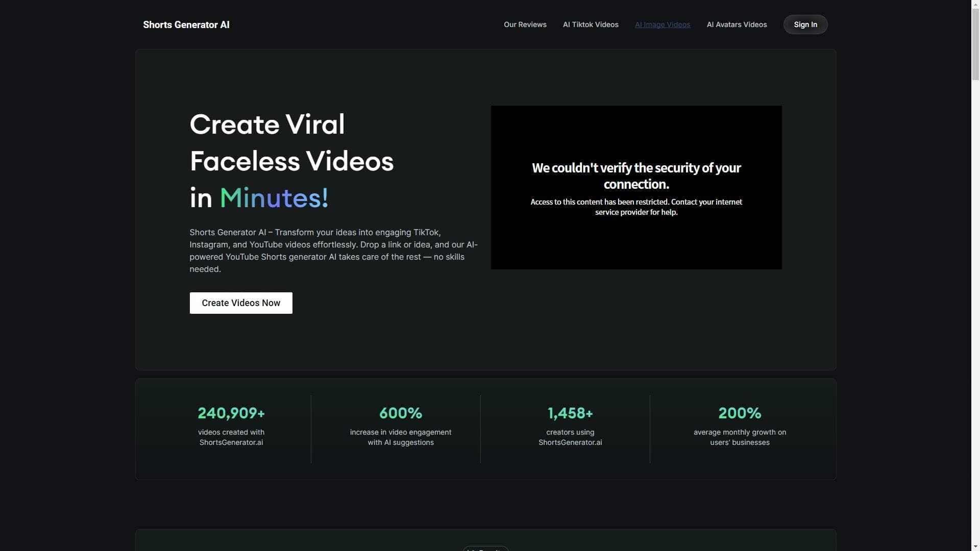Click the gradient word Minutes!
The image size is (980, 551).
tap(274, 198)
